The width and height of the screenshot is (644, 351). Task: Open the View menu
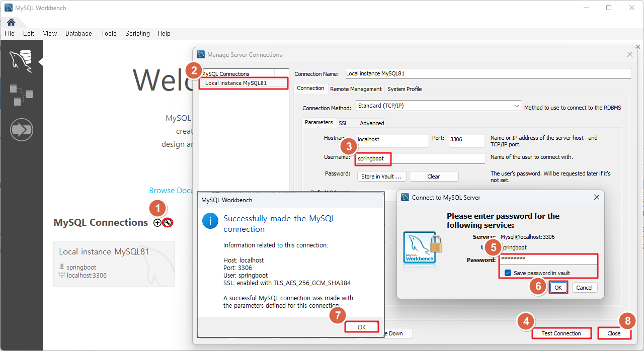(50, 34)
